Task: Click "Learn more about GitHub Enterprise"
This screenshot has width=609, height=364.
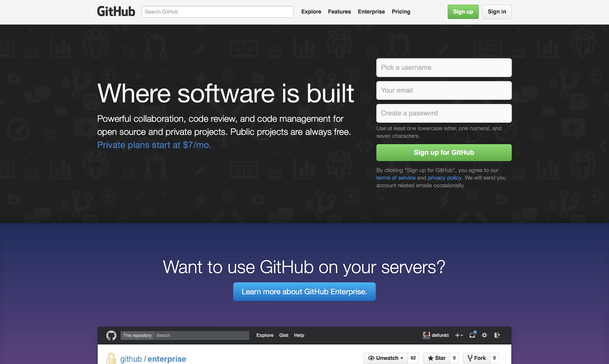Action: (304, 291)
